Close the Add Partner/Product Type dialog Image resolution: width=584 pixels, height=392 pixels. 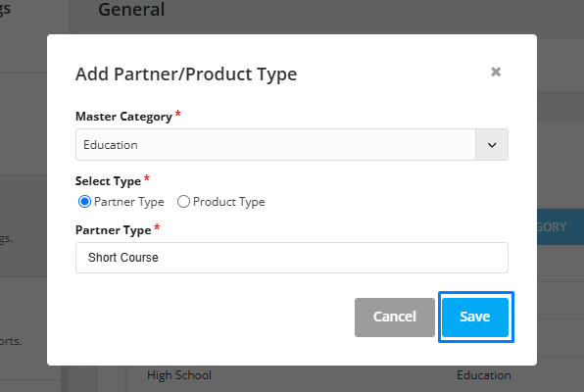496,72
